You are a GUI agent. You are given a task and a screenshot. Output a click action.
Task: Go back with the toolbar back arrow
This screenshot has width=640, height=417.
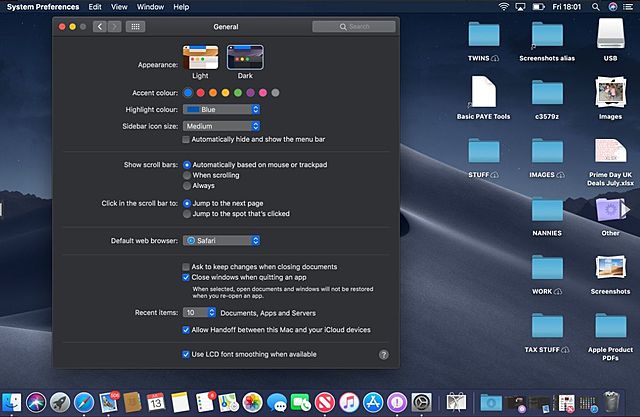tap(100, 27)
